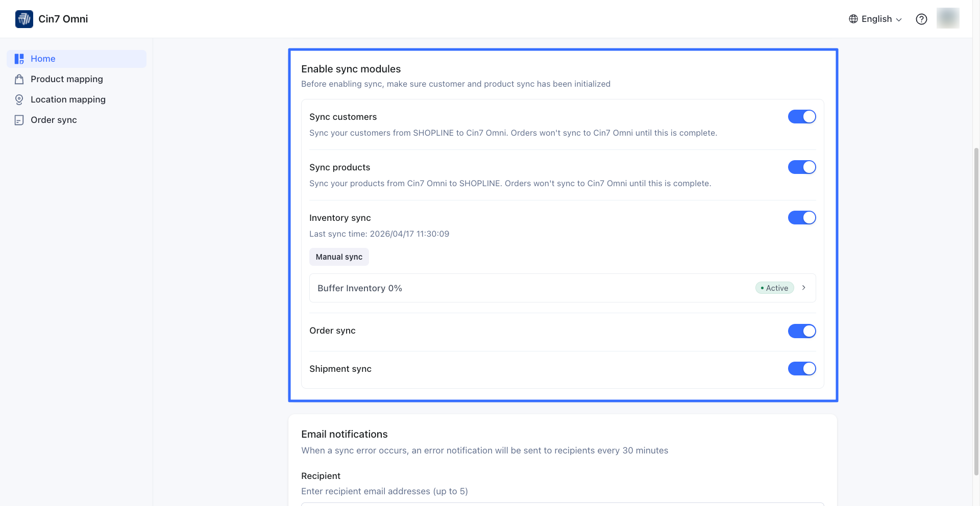
Task: Click the globe language icon
Action: pyautogui.click(x=853, y=19)
